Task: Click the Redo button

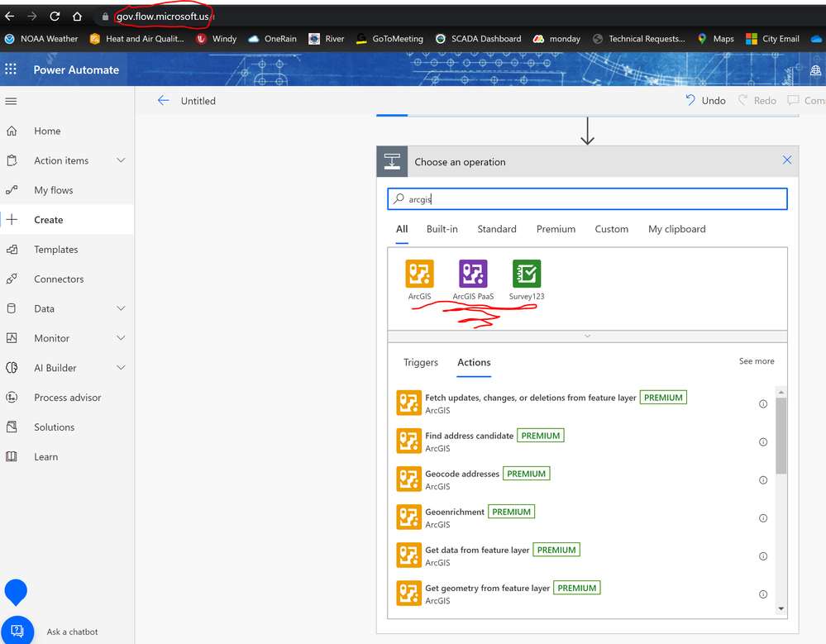Action: [x=757, y=101]
